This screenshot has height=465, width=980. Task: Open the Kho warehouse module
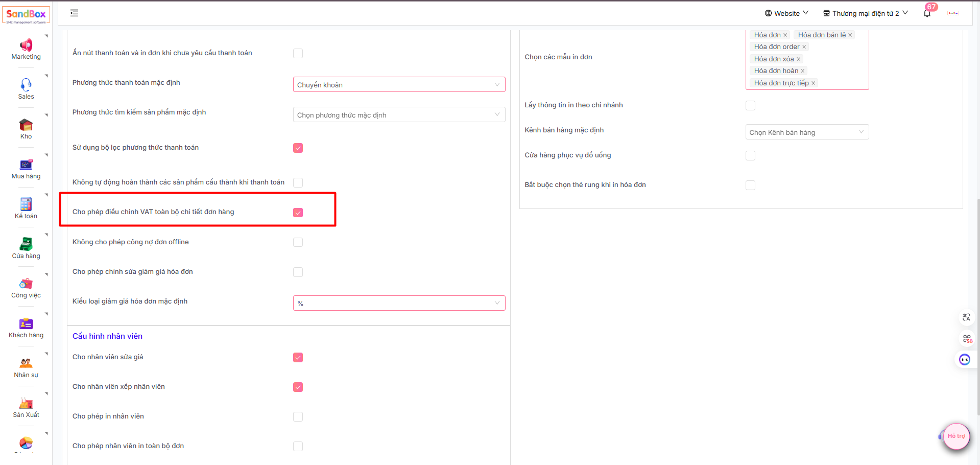tap(26, 129)
